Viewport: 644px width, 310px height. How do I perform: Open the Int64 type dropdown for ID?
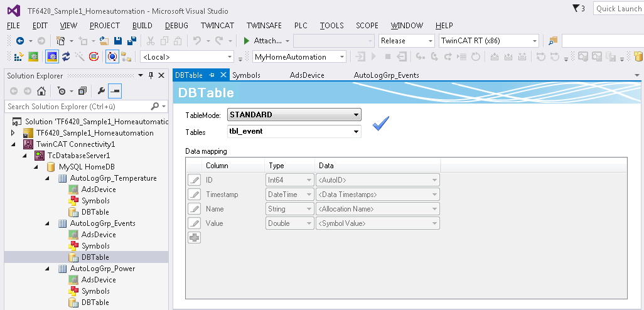point(290,180)
